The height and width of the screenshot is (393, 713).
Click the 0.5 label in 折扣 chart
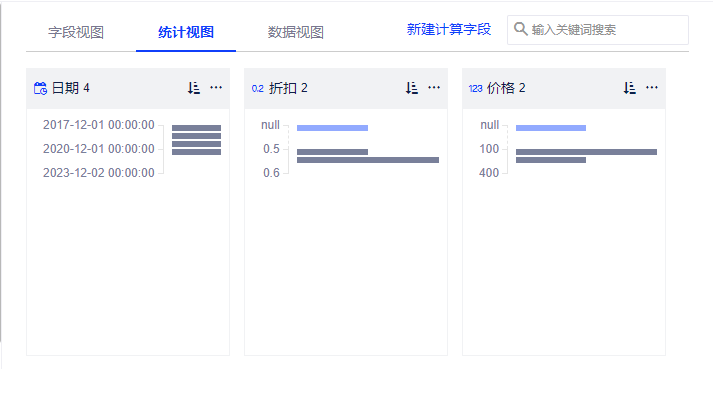tap(271, 149)
